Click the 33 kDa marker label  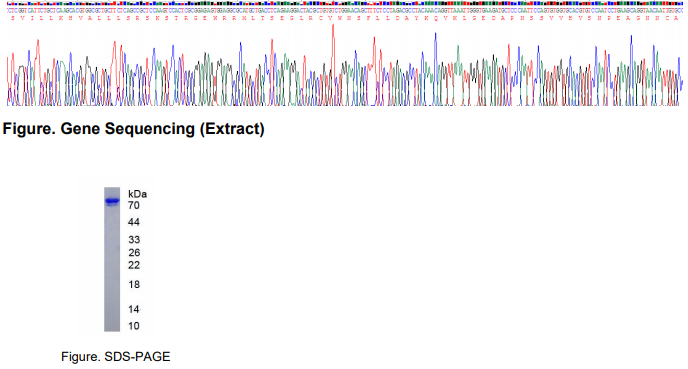coord(134,240)
